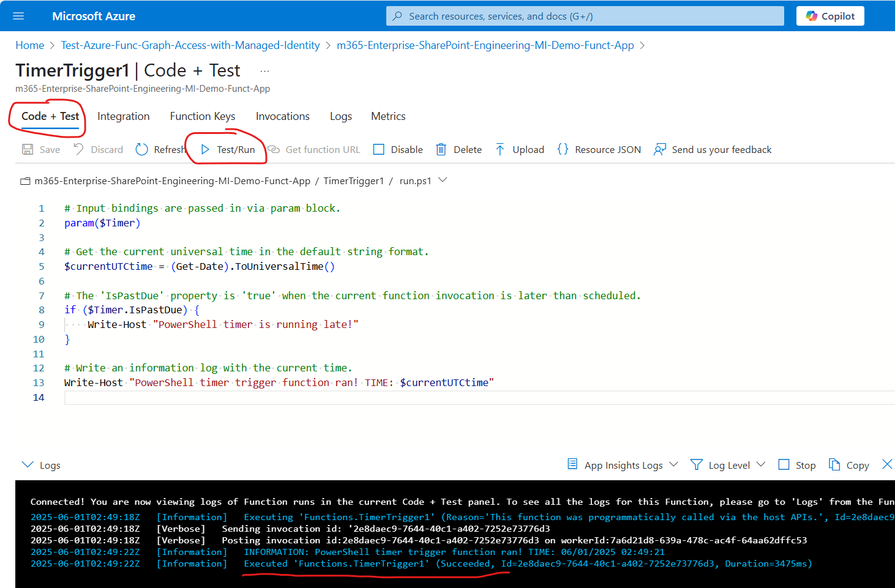Toggle the Stop logs checkbox
This screenshot has width=895, height=588.
tap(784, 465)
